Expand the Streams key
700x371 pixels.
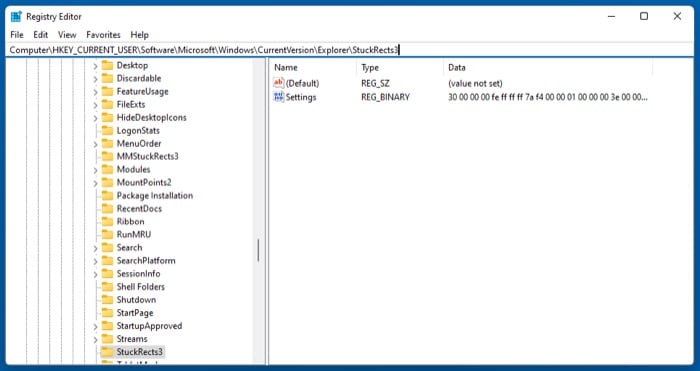[x=95, y=339]
